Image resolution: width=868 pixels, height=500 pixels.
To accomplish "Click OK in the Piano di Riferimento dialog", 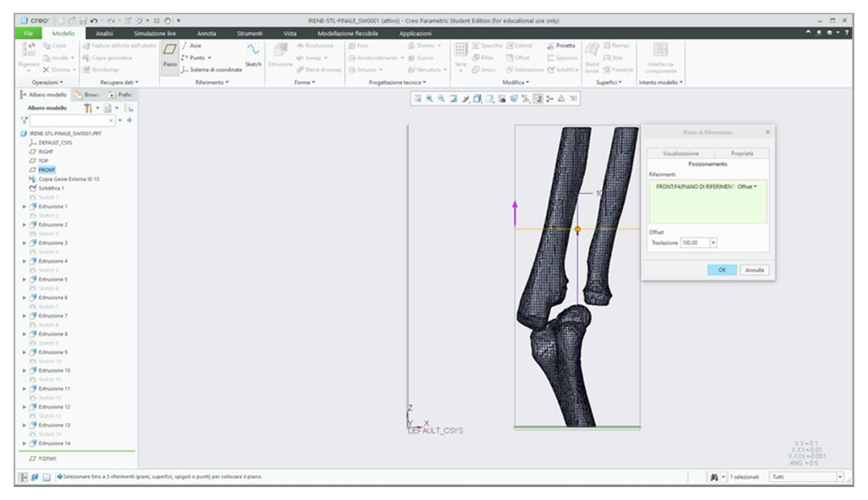I will [722, 270].
